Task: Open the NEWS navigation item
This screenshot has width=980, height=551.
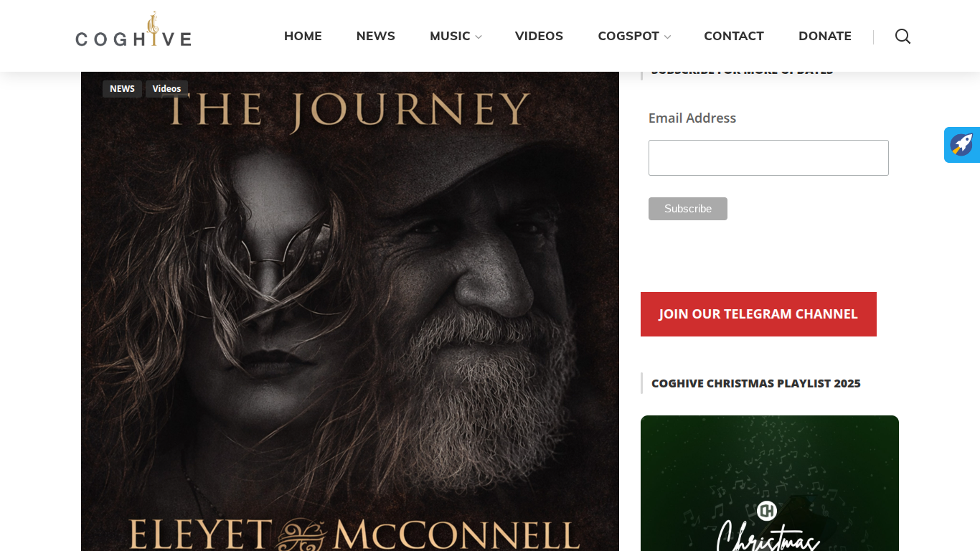Action: coord(376,36)
